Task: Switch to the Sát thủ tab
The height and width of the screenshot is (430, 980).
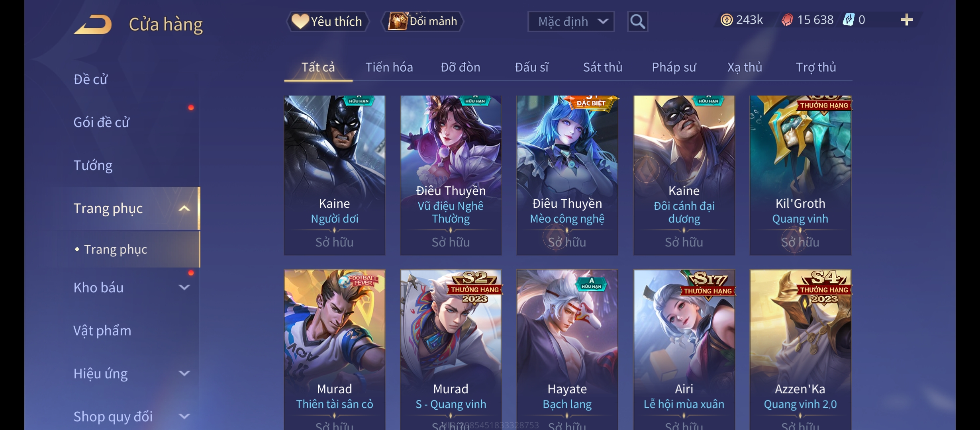Action: point(603,67)
